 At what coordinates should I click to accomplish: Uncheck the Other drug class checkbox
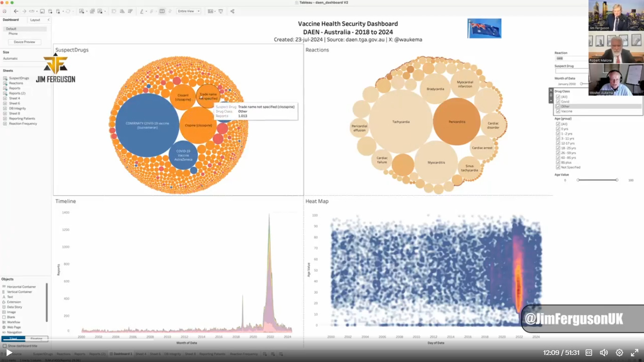[x=558, y=107]
